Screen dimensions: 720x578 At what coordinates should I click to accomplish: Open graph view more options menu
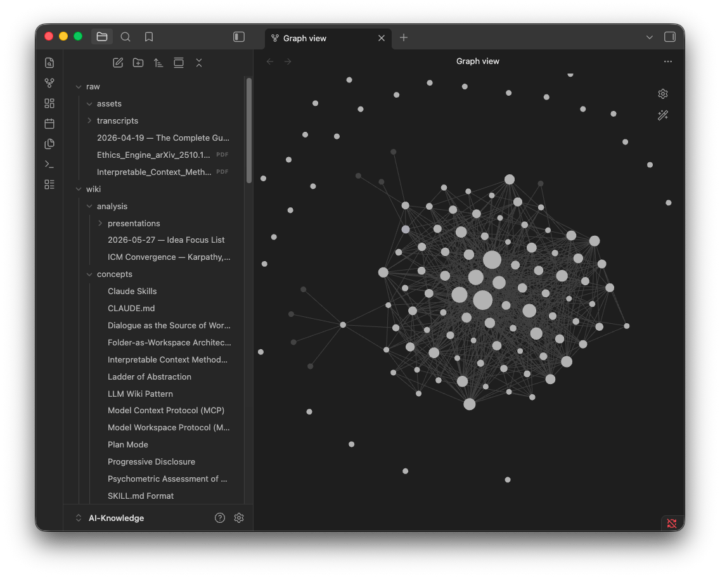[668, 61]
